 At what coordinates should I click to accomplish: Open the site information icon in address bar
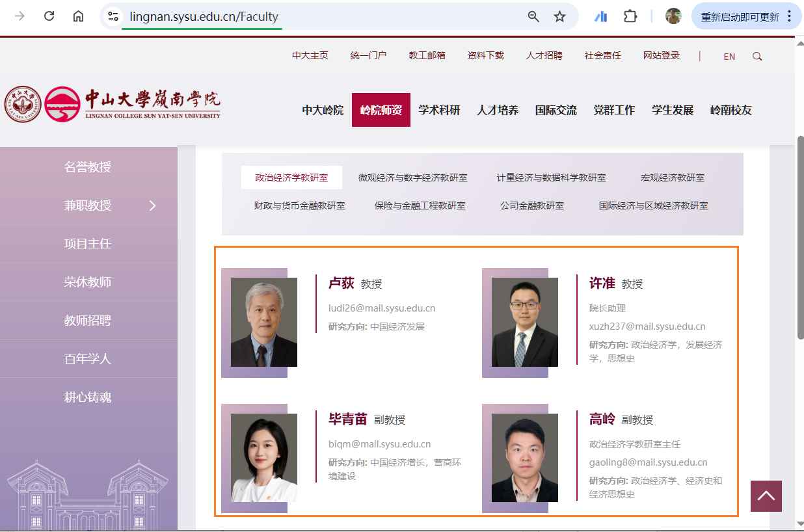coord(113,16)
